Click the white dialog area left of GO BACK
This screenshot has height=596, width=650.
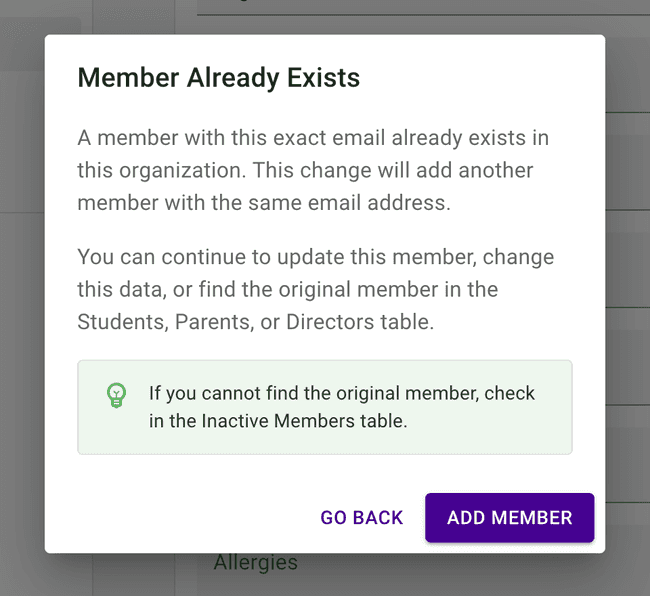(x=180, y=518)
